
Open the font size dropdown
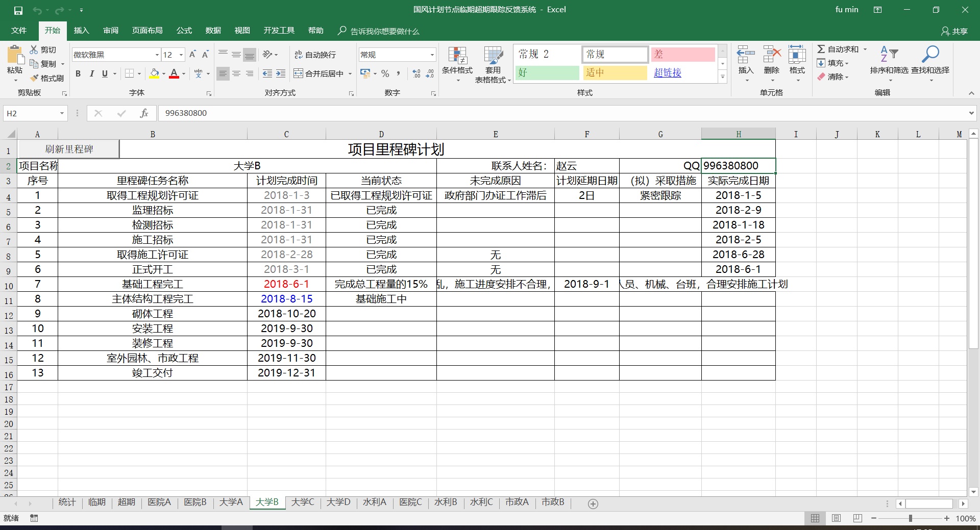(181, 55)
